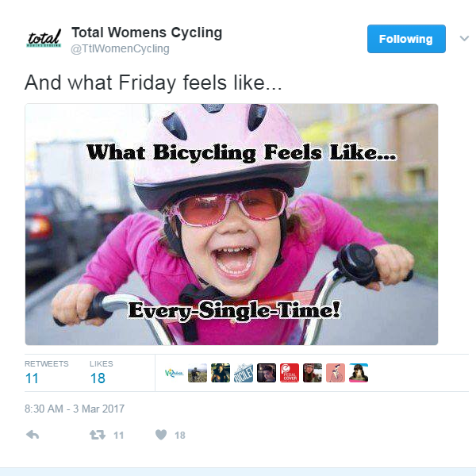Click the last avatar with cyan top
Image resolution: width=476 pixels, height=476 pixels.
(x=359, y=373)
